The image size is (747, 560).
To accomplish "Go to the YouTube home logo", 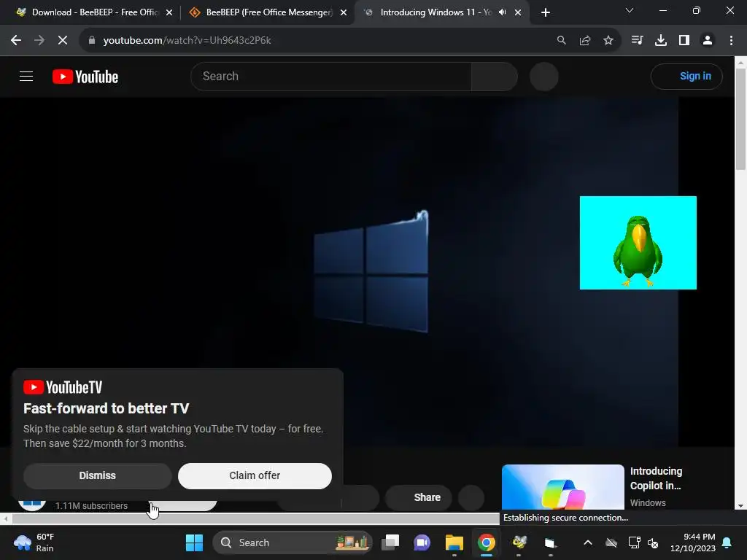I will pos(85,77).
